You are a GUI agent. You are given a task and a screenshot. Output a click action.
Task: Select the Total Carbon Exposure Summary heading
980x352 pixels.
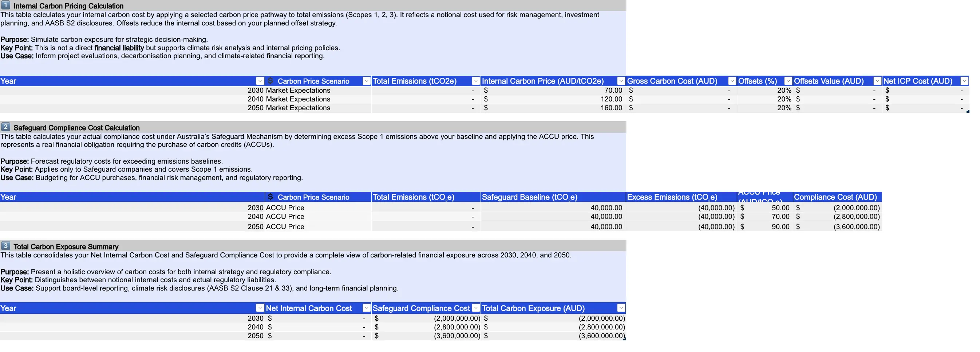66,247
